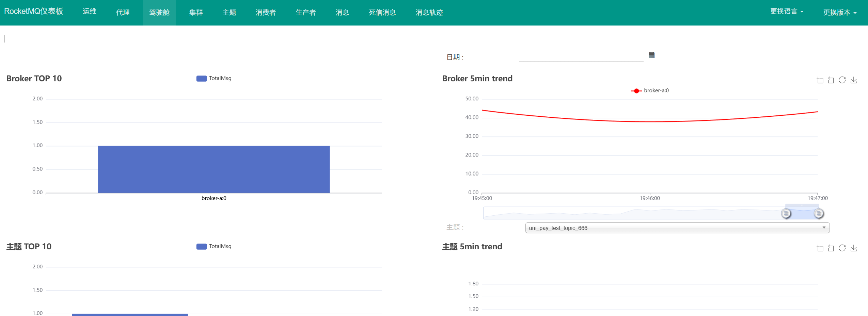Toggle TotalMsg legend in 主题 TOP 10
The height and width of the screenshot is (316, 868).
(214, 246)
